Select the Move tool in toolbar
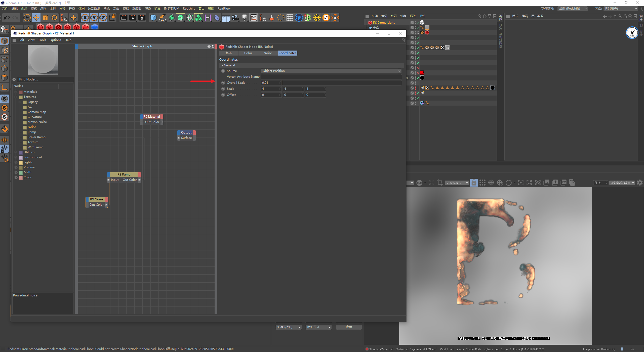This screenshot has width=644, height=352. [x=36, y=18]
